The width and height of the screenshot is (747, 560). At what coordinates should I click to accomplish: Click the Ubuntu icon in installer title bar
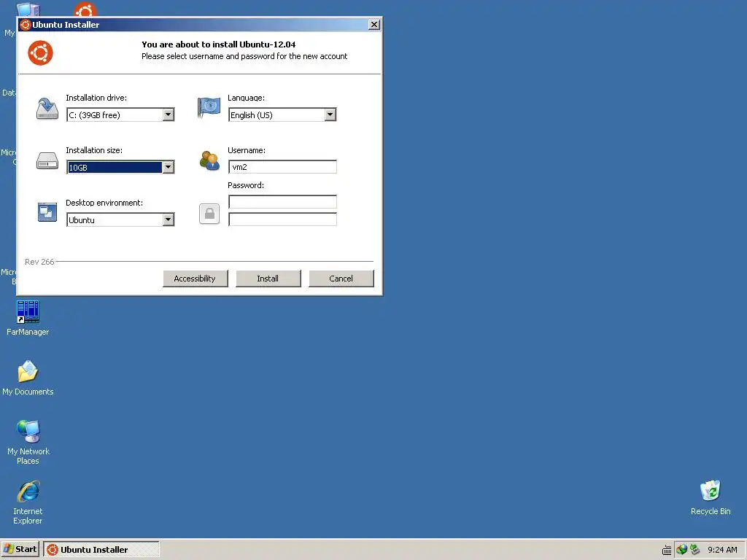[26, 25]
